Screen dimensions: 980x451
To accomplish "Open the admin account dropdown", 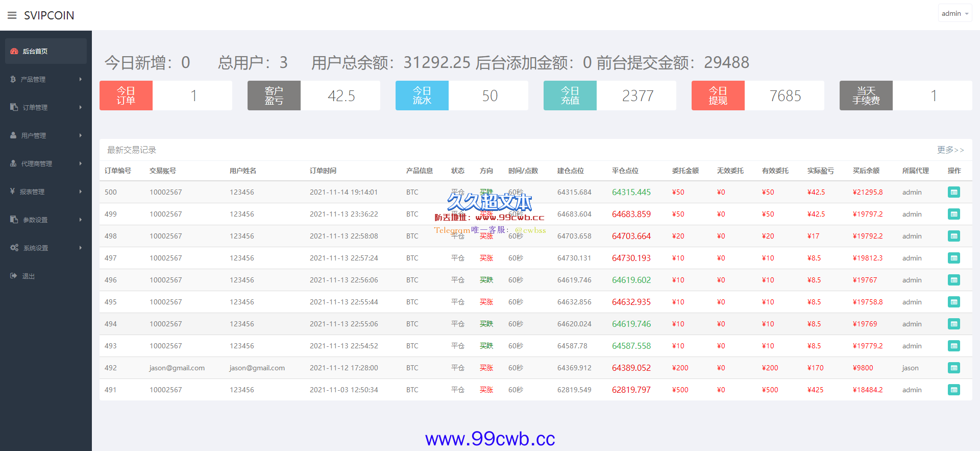I will tap(954, 14).
